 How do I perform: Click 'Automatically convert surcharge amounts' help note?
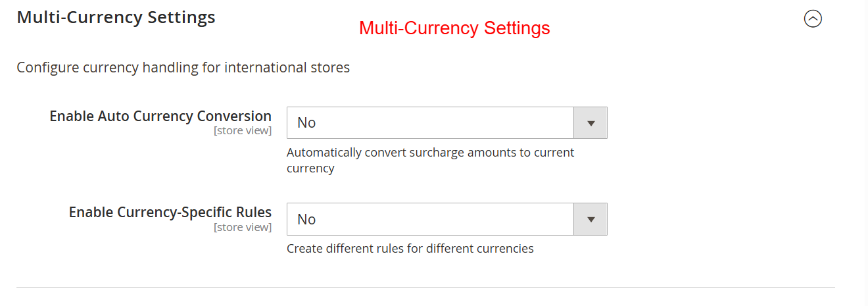click(430, 153)
